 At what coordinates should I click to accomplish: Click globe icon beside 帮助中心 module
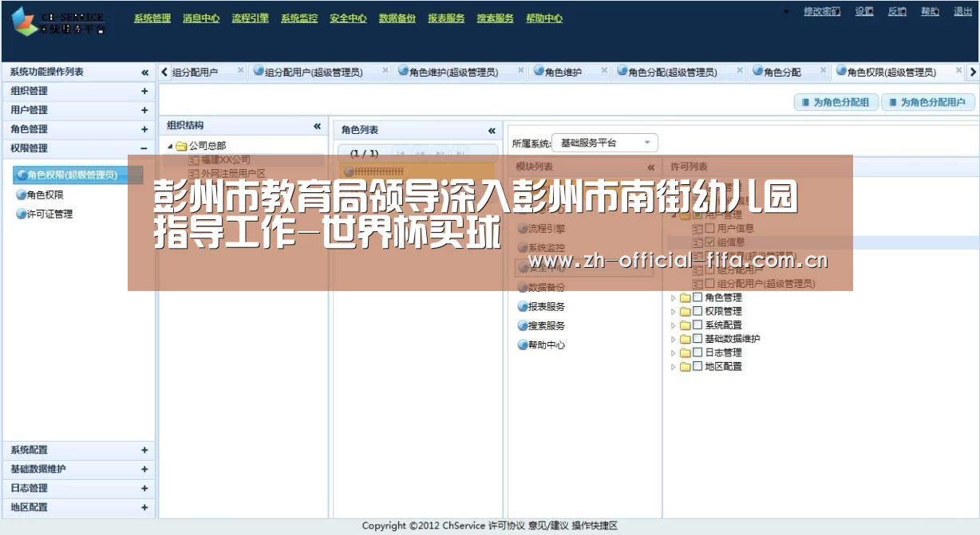pyautogui.click(x=522, y=345)
